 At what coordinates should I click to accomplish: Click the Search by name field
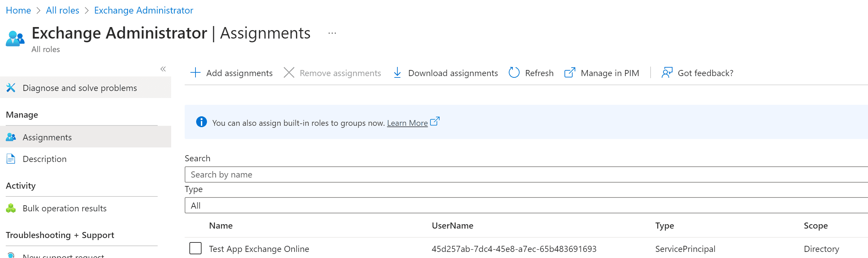(526, 174)
